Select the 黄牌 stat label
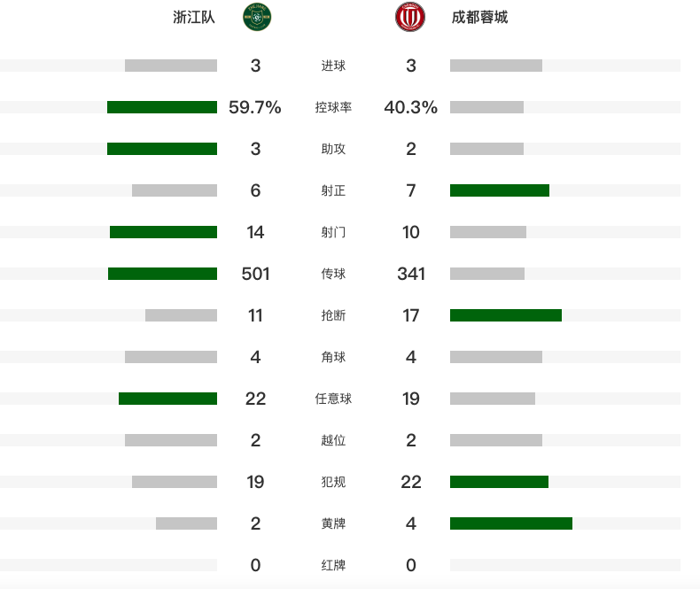Screen dimensions: 700x589 tap(333, 523)
